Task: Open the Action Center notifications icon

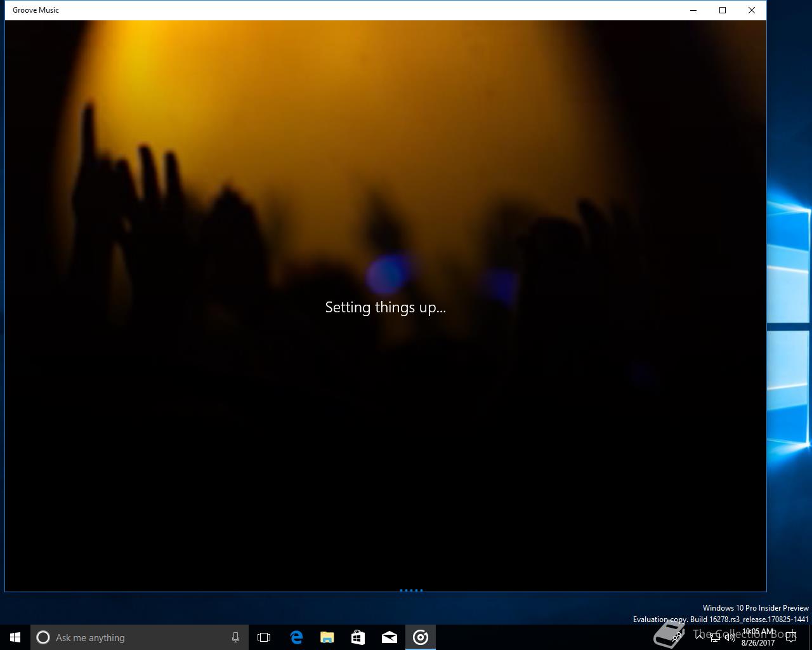Action: (x=790, y=637)
